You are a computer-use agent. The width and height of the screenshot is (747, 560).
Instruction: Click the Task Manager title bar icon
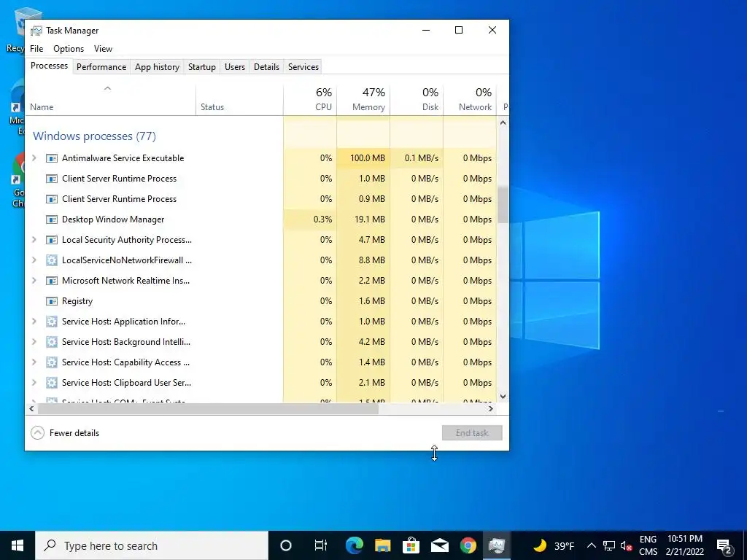(x=36, y=31)
